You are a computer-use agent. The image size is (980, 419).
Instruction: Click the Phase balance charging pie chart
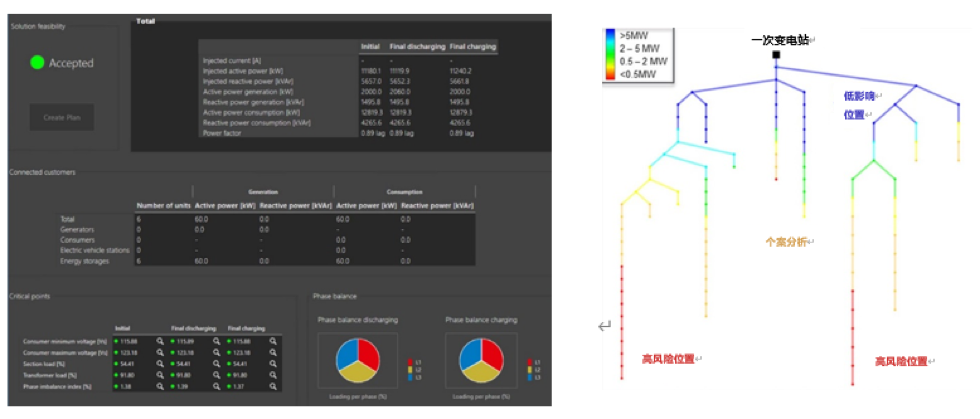coord(486,363)
